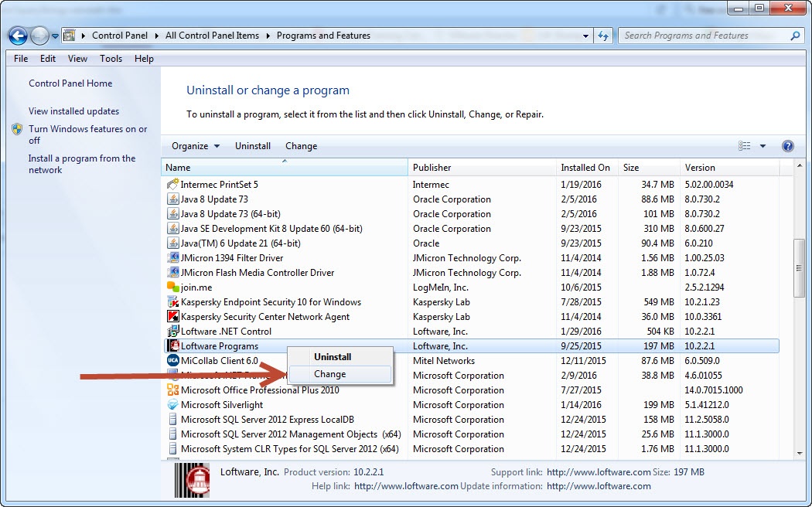Click Java(TM) 6 Update 21 icon
Viewport: 812px width, 507px height.
coord(173,243)
